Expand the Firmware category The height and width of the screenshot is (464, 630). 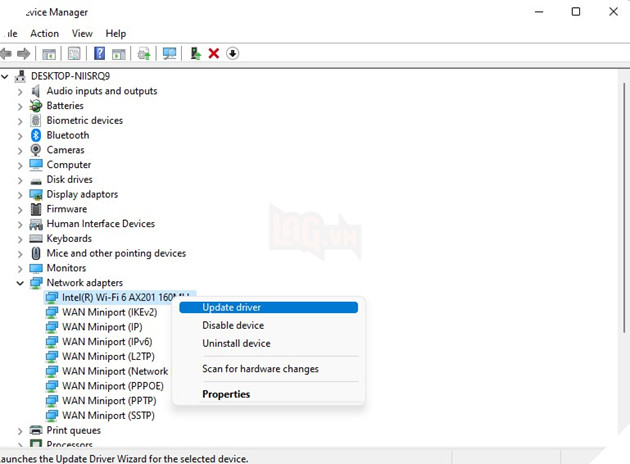(20, 210)
